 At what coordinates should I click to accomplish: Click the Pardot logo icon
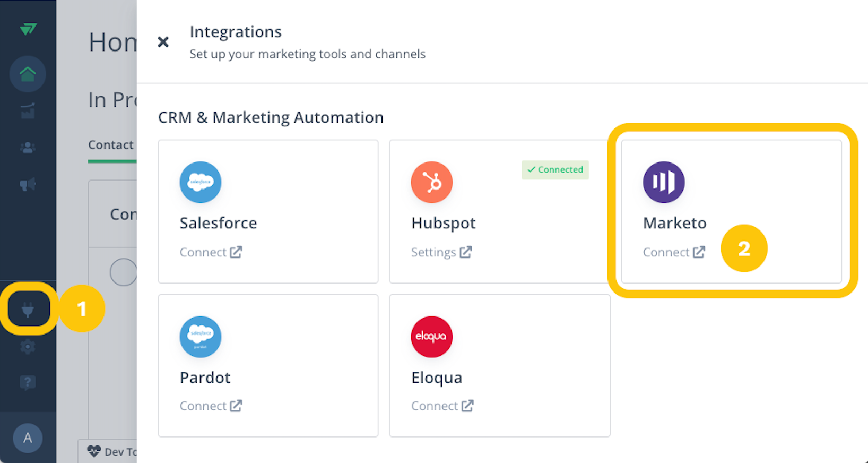[x=201, y=337]
